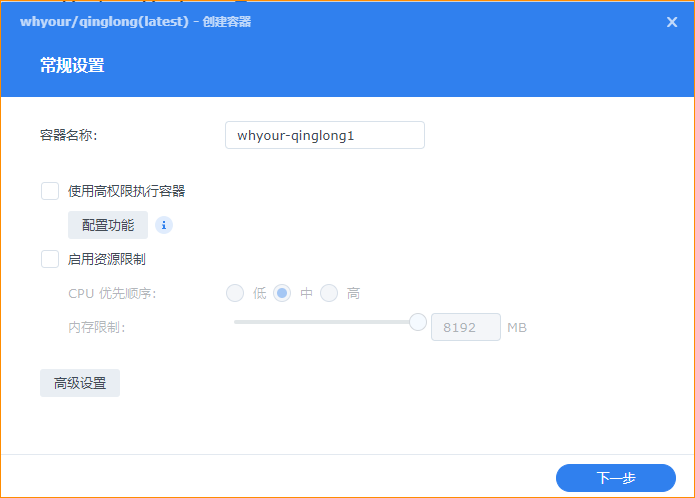Viewport: 695px width, 498px height.
Task: Click the 常规设置 header title
Action: tap(72, 66)
